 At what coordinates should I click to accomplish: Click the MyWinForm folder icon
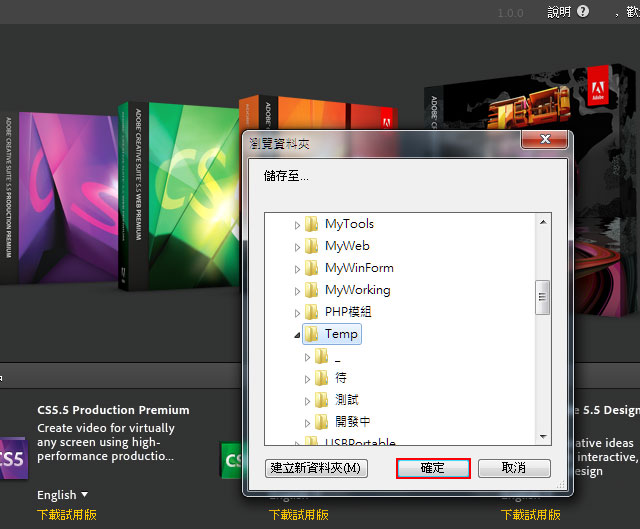[x=312, y=268]
